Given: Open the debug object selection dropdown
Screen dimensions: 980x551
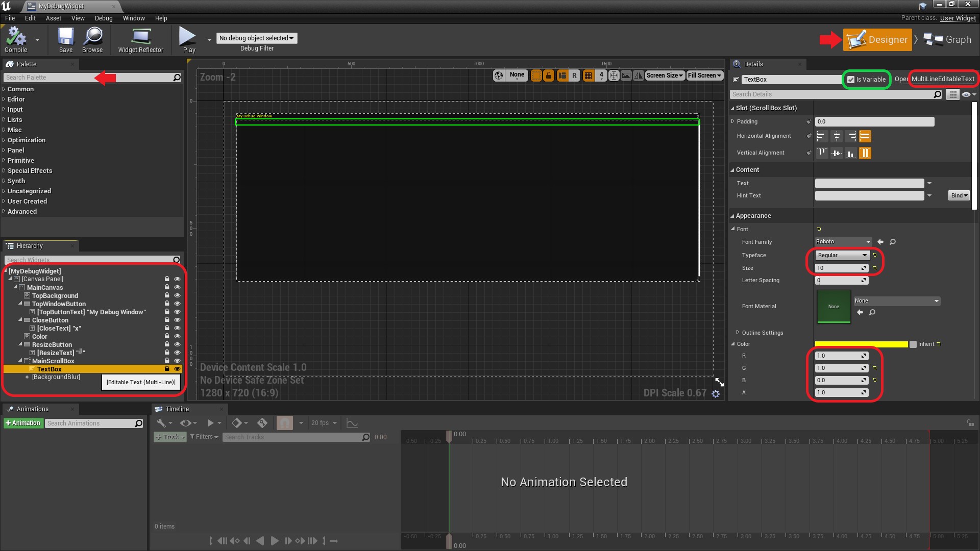Looking at the screenshot, I should pyautogui.click(x=257, y=38).
